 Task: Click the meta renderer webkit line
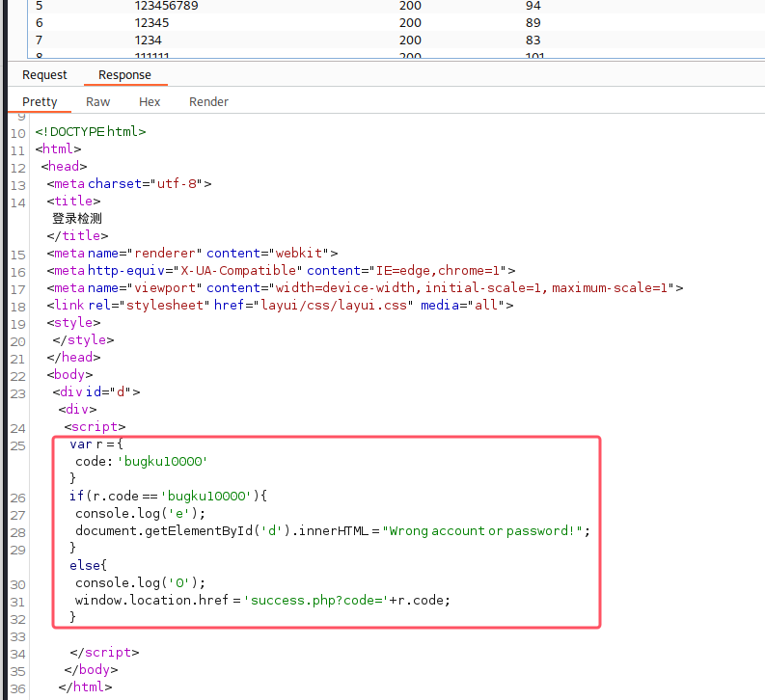(x=192, y=254)
